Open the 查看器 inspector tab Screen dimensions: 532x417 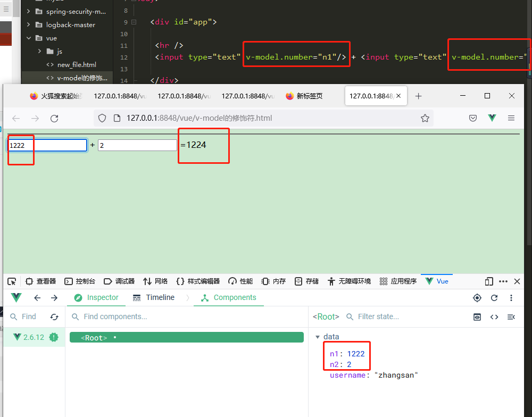(41, 281)
